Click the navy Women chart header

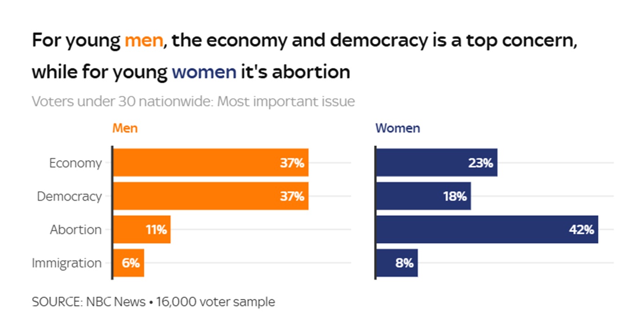point(398,128)
